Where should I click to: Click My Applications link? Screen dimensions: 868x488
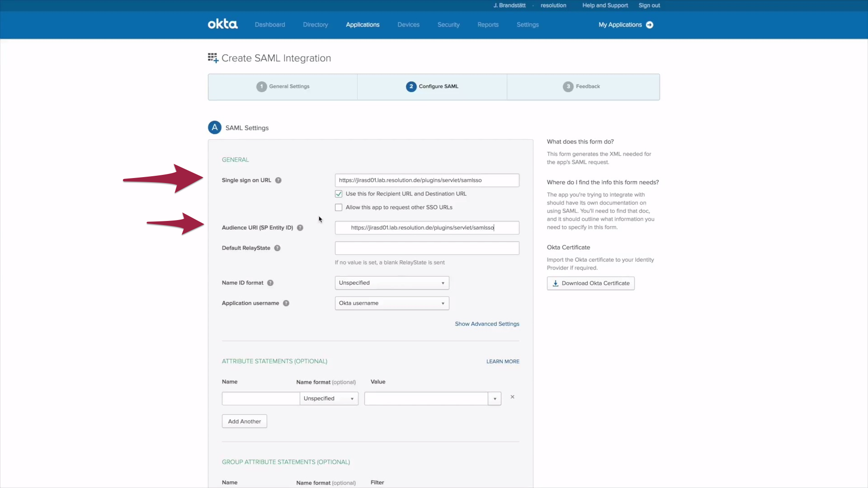(620, 25)
